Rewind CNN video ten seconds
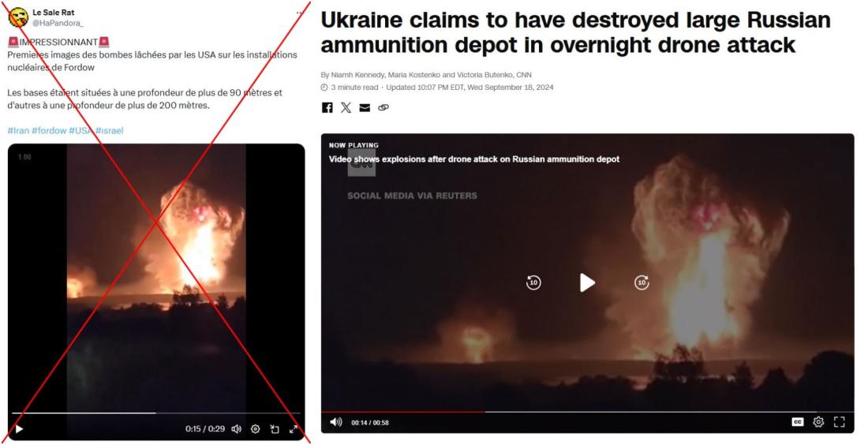The image size is (868, 445). 533,282
